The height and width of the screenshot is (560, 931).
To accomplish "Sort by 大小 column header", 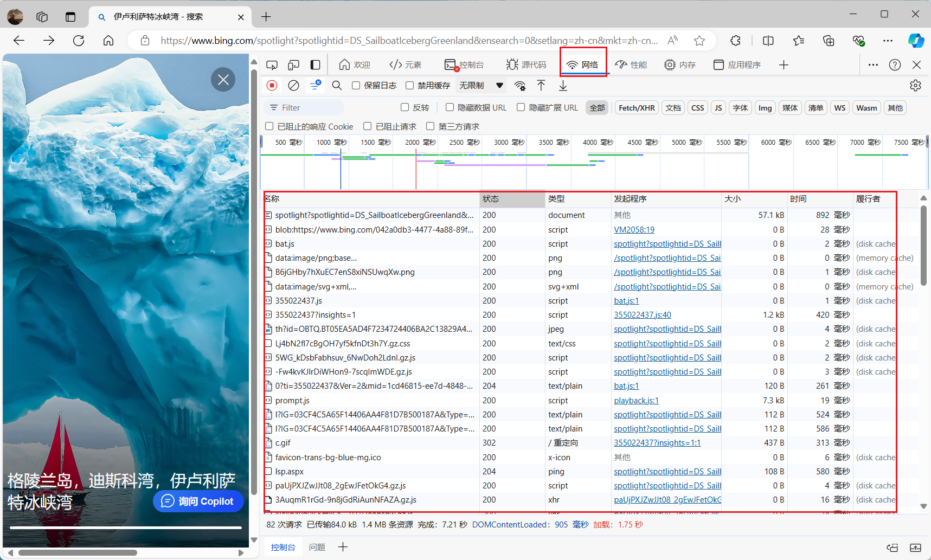I will [754, 199].
